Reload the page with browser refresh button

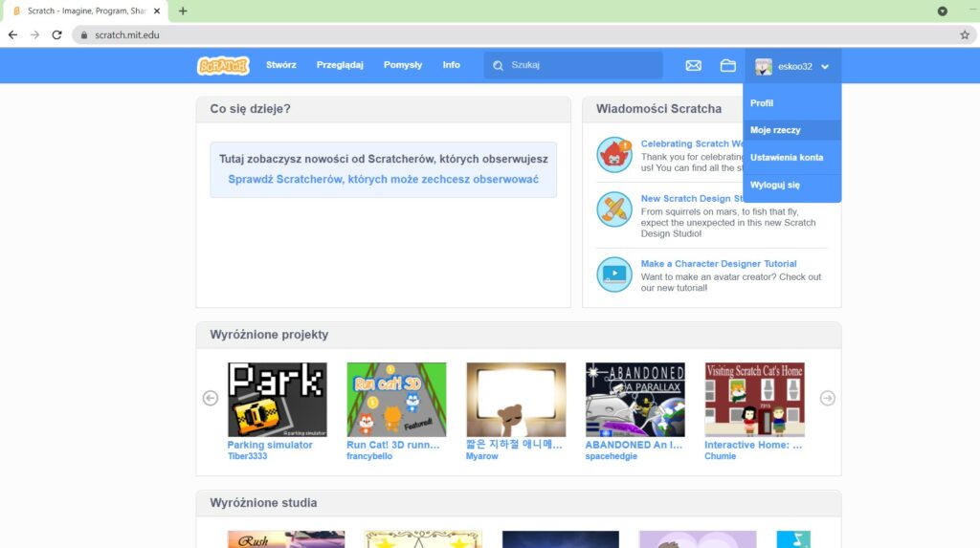(56, 34)
